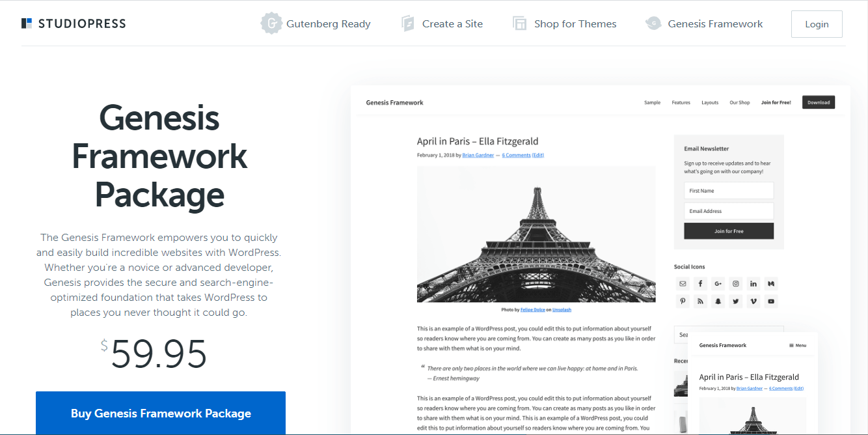Click the large Eiffel Tower post image
The height and width of the screenshot is (435, 868).
click(x=536, y=234)
